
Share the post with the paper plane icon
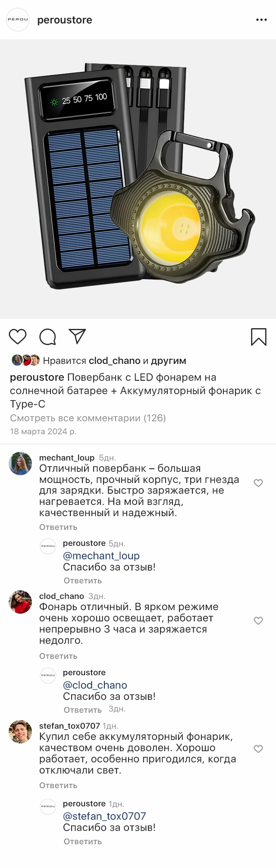point(77,336)
